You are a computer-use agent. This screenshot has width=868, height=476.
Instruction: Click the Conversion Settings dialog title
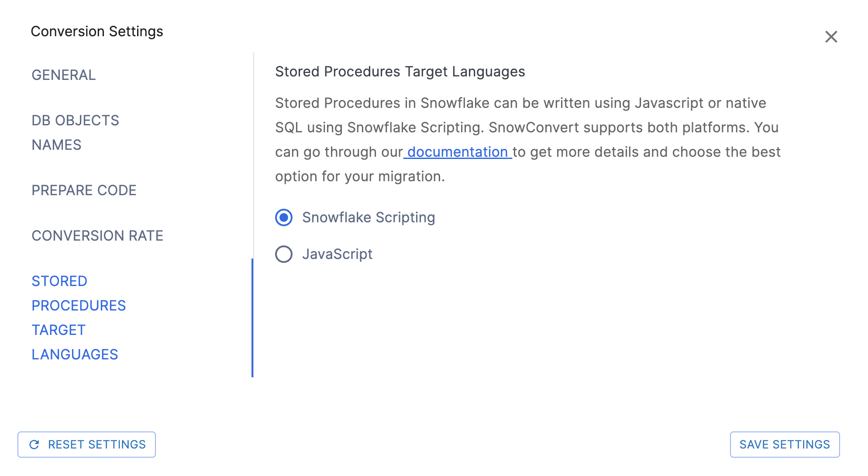[97, 31]
